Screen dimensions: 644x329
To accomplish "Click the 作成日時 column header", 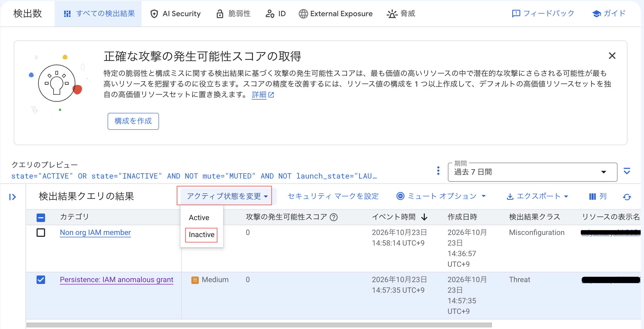I will [462, 217].
